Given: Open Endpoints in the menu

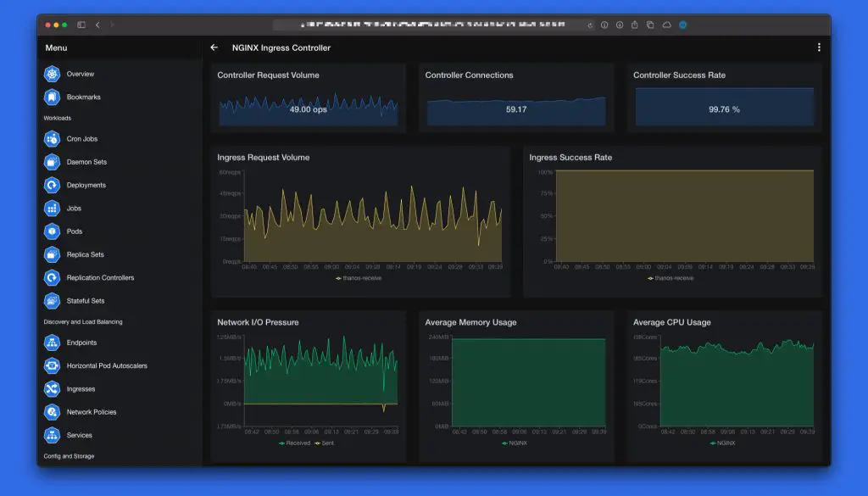Looking at the screenshot, I should [x=81, y=343].
